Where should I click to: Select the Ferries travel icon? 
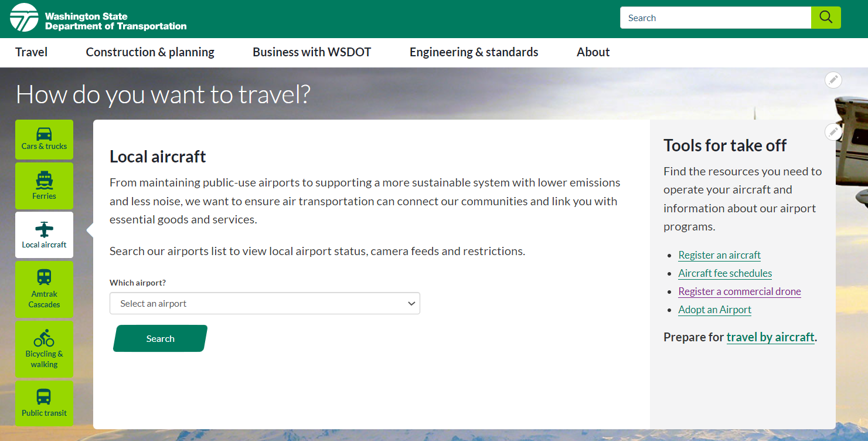(x=44, y=179)
